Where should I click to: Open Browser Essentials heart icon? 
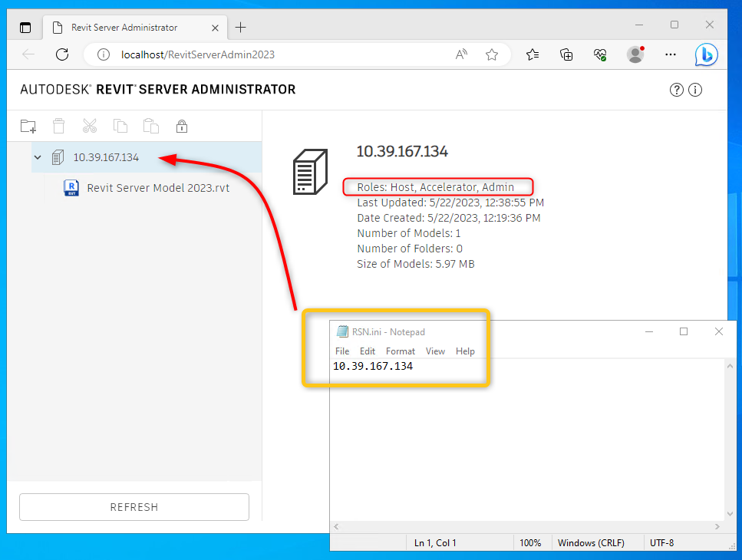600,55
